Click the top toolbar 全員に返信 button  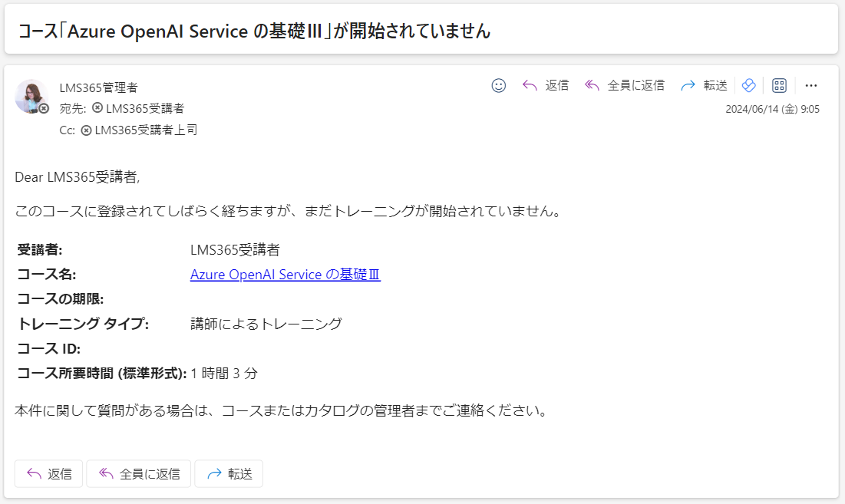[625, 86]
